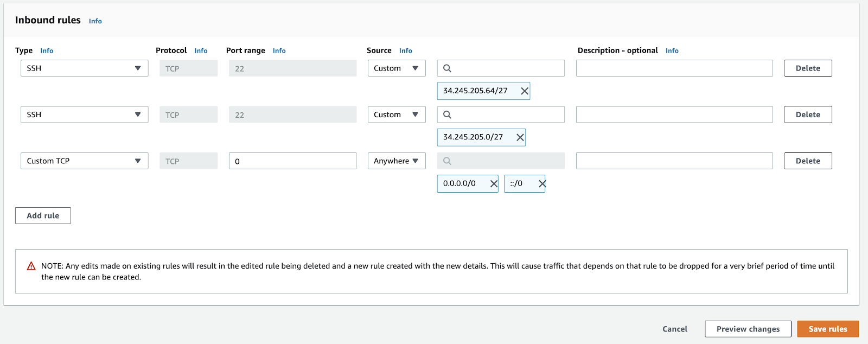Open Info link next to Protocol
The image size is (868, 344).
coord(201,50)
